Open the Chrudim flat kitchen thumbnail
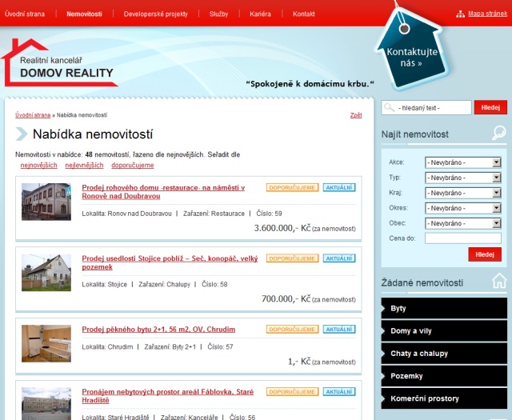 tap(46, 343)
